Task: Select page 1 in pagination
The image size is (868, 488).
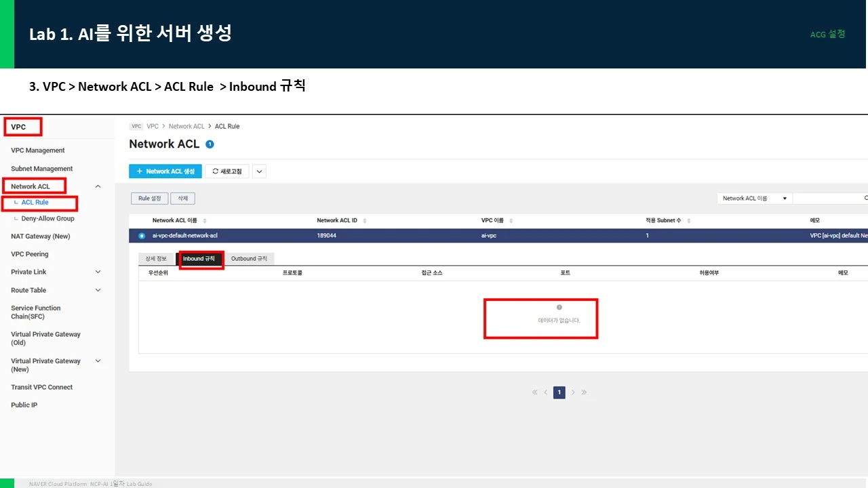Action: point(559,392)
